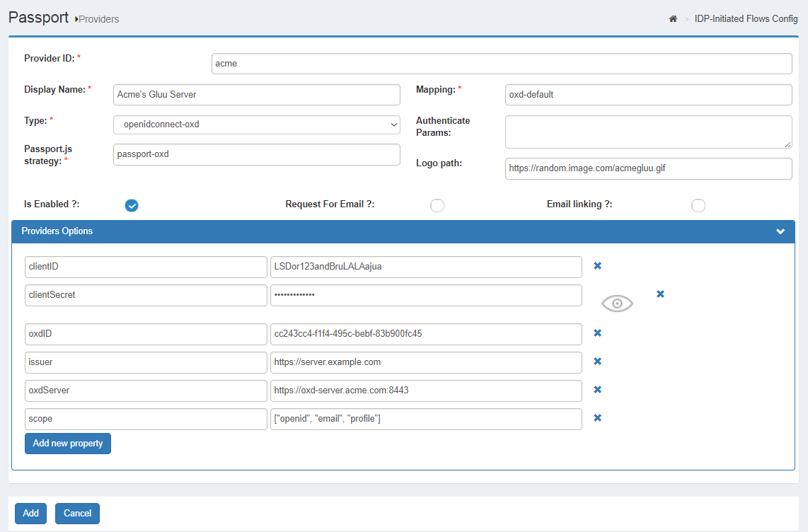This screenshot has height=532, width=808.
Task: Submit the provider with the Add button
Action: 30,513
